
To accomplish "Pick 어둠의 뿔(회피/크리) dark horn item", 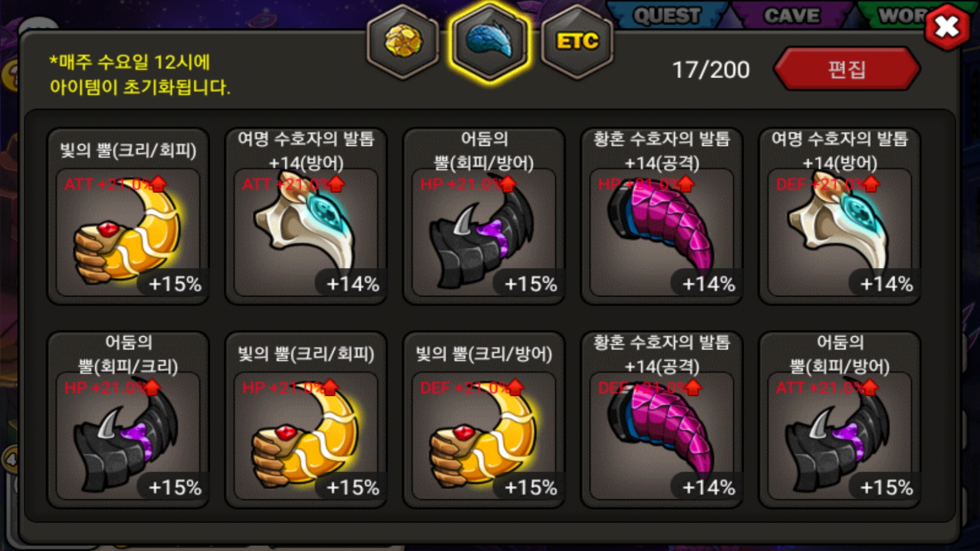I will (x=128, y=420).
